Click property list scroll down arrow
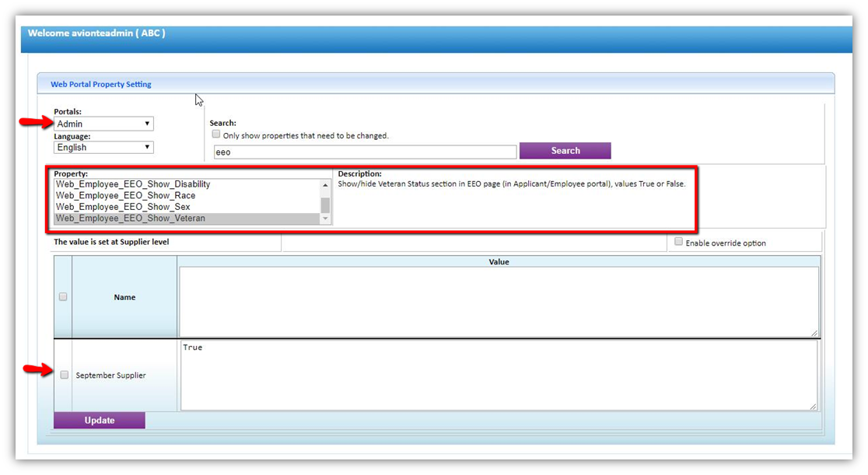The width and height of the screenshot is (868, 475). (325, 218)
